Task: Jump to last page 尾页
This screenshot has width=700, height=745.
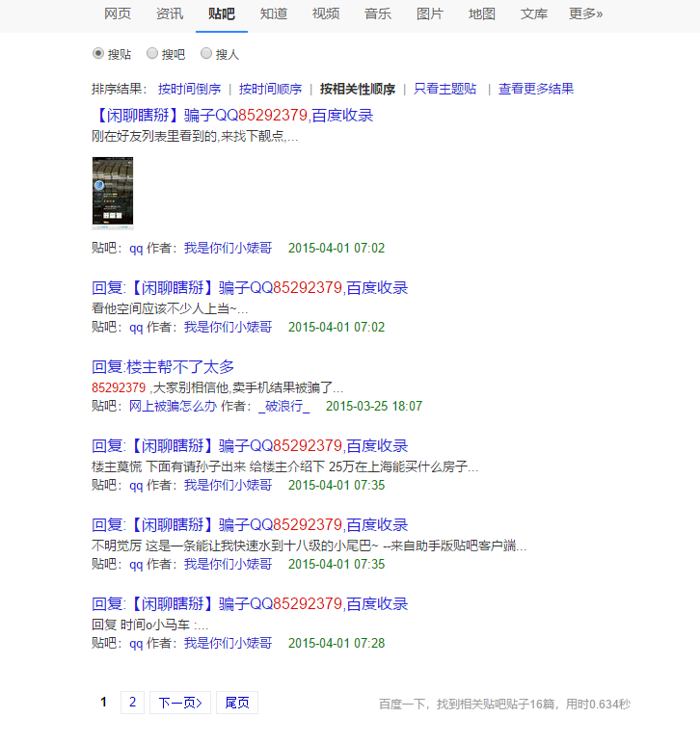Action: tap(237, 703)
